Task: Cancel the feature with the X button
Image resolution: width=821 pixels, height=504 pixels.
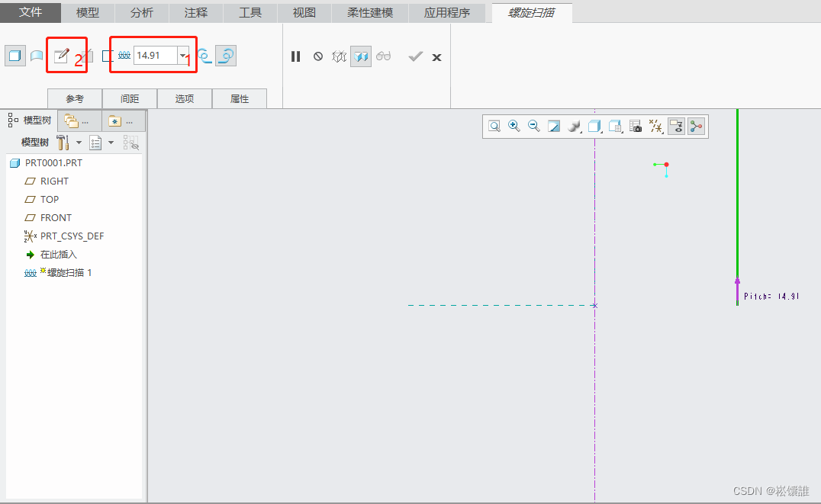Action: (436, 57)
